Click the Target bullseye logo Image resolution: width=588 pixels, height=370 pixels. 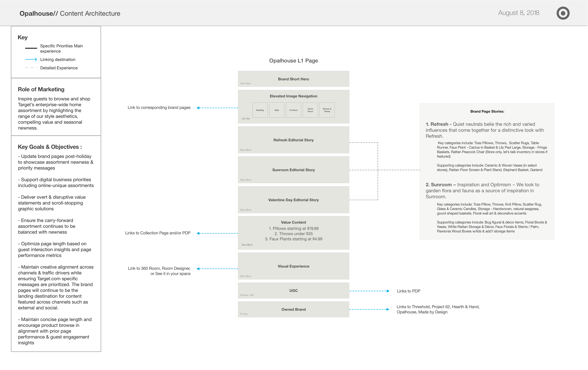pos(563,13)
